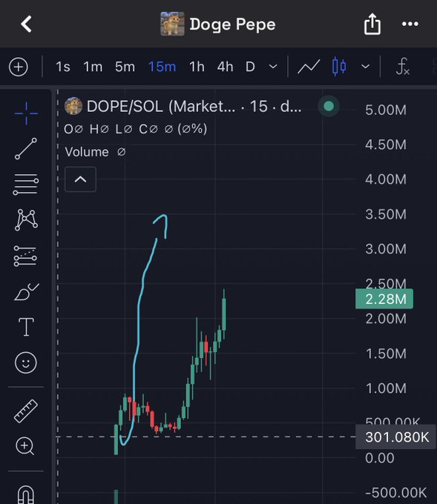Select the XABCD pattern tool
Viewport: 437px width, 504px height.
26,220
